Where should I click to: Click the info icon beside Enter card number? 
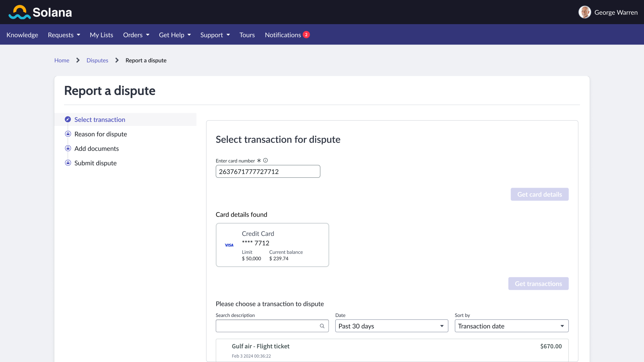click(x=265, y=160)
